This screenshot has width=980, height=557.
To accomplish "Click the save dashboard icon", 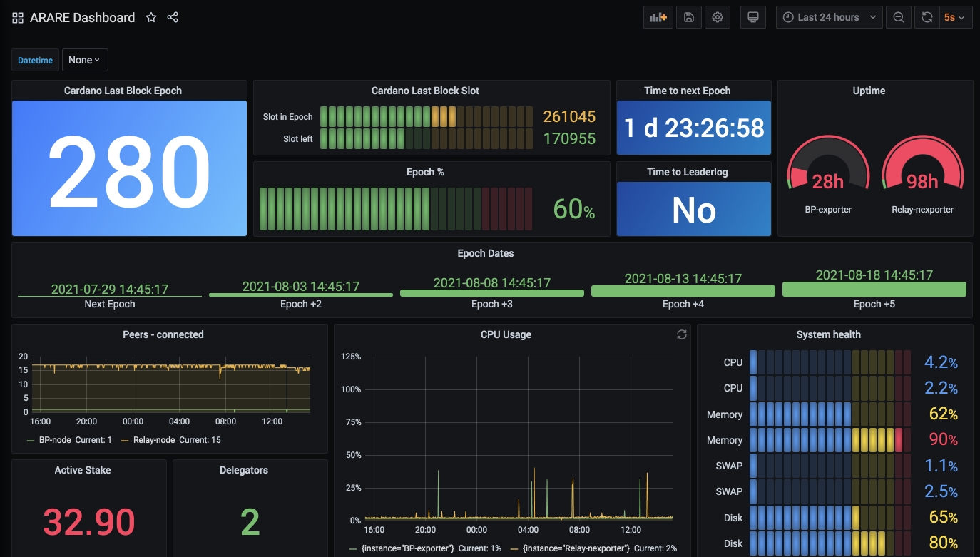I will coord(688,16).
